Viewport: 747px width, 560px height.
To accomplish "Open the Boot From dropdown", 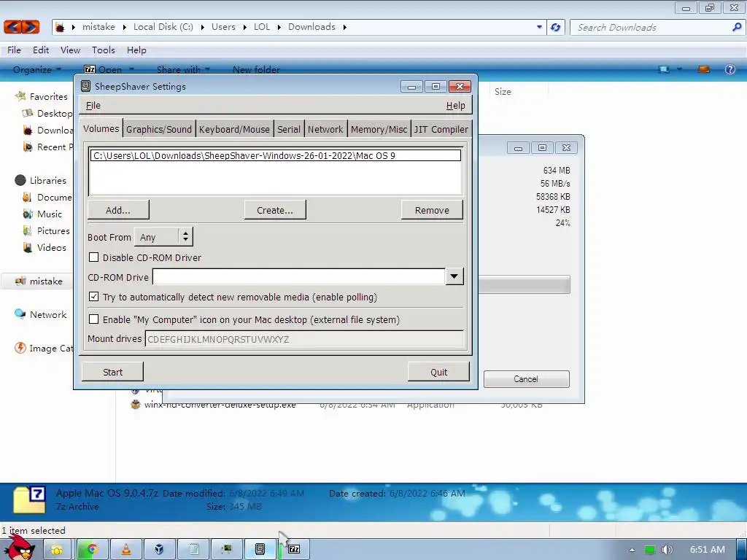I will coord(163,237).
